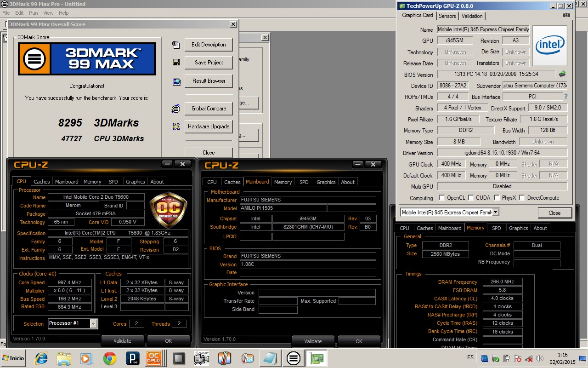Viewport: 588px width, 368px height.
Task: Open About tab in left CPU-Z window
Action: 157,182
